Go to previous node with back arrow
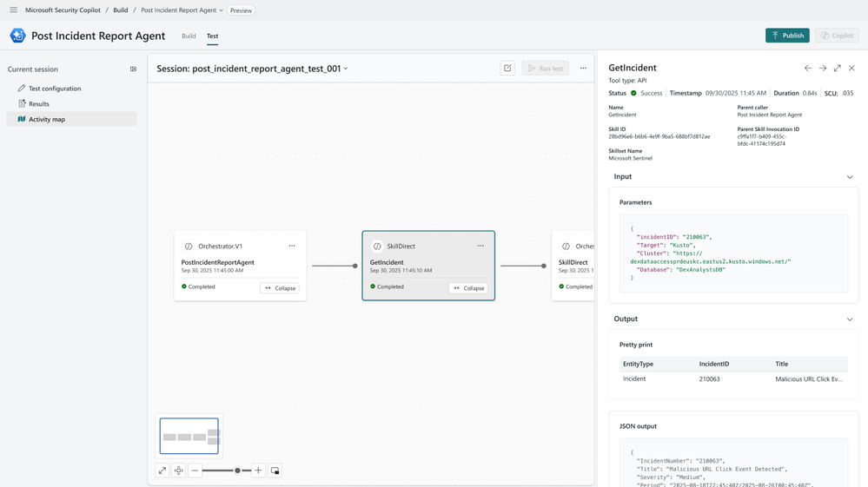Screen dimensions: 868x487 pos(808,68)
